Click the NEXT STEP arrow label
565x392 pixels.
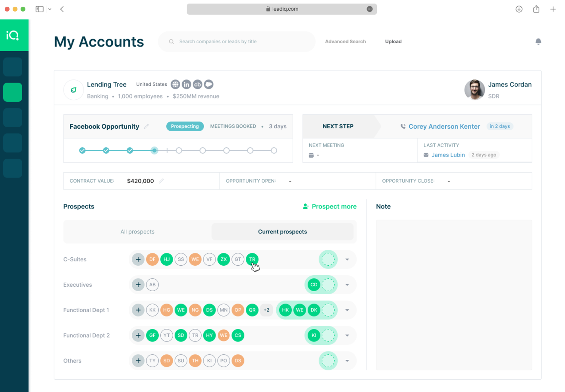(x=338, y=126)
